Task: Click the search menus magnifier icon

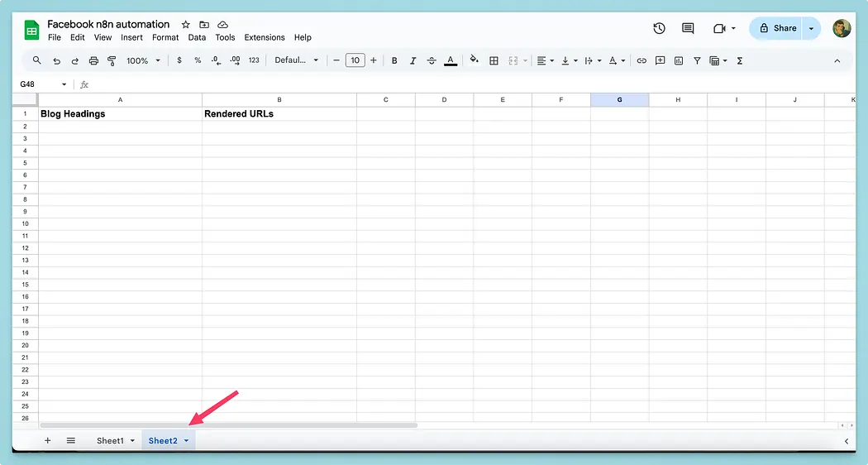Action: point(36,60)
